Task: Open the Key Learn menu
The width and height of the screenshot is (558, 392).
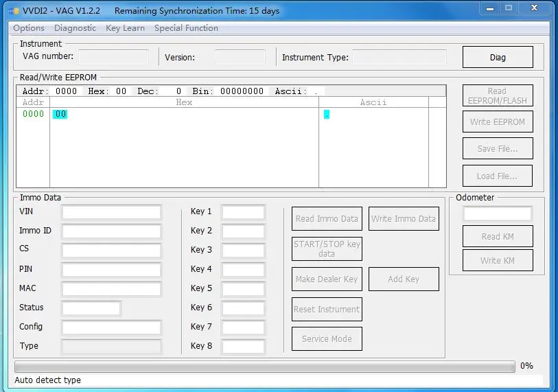Action: pos(126,28)
